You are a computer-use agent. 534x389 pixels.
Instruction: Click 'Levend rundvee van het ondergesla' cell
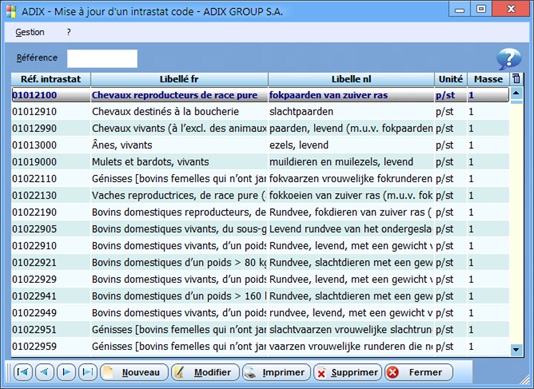click(350, 229)
